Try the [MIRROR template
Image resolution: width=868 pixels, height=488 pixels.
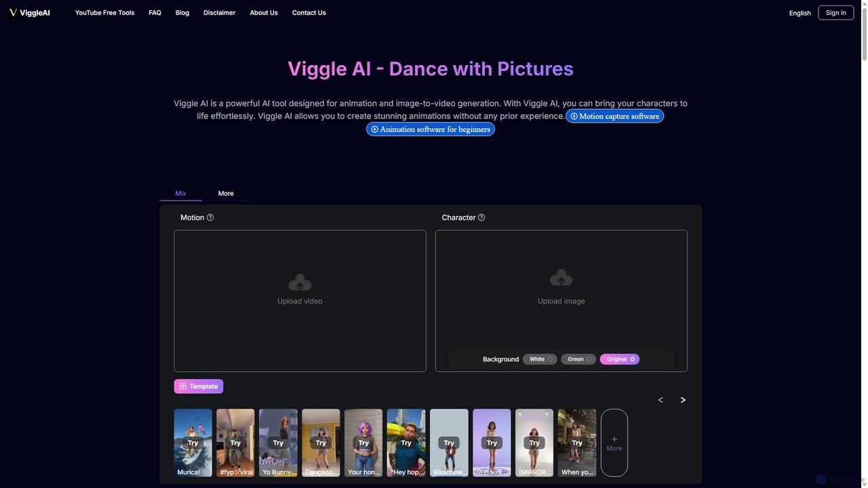coord(534,443)
